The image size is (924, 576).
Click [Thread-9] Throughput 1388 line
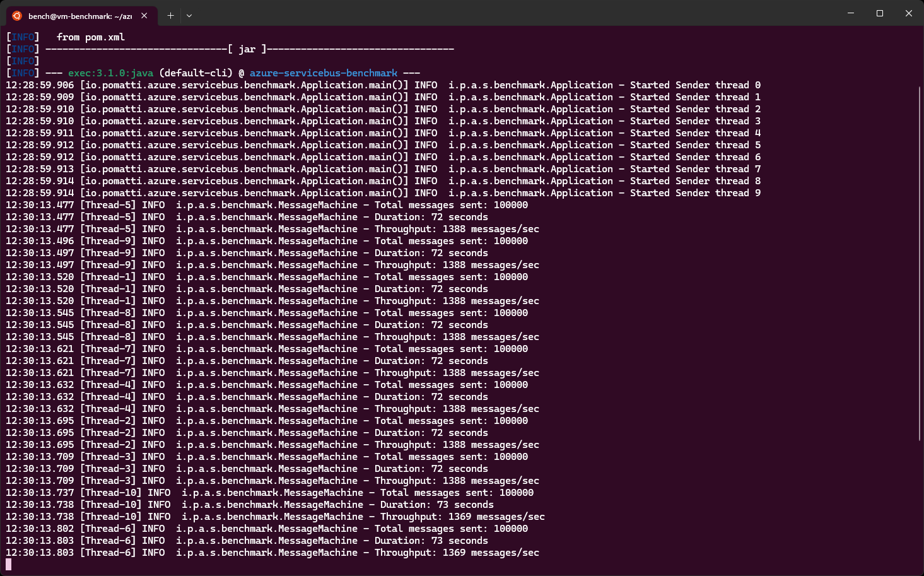coord(272,265)
